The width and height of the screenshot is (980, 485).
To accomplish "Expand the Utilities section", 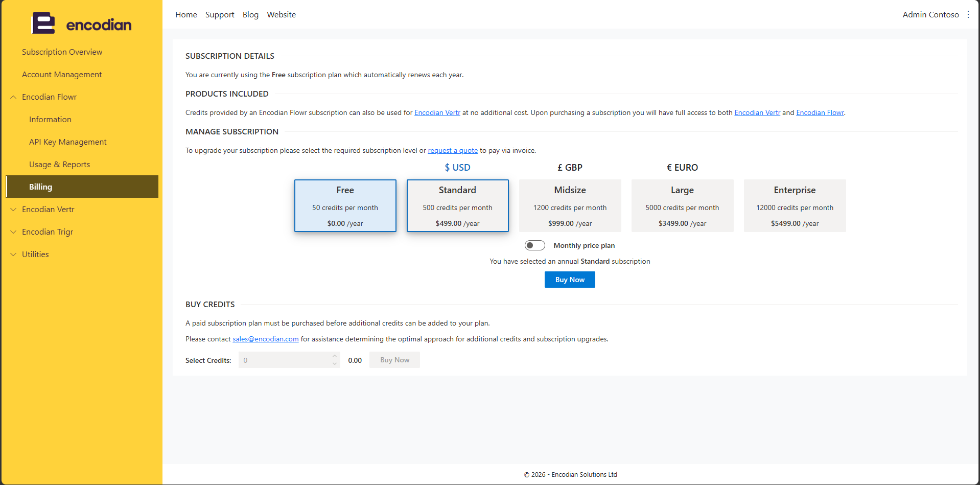I will (x=13, y=255).
